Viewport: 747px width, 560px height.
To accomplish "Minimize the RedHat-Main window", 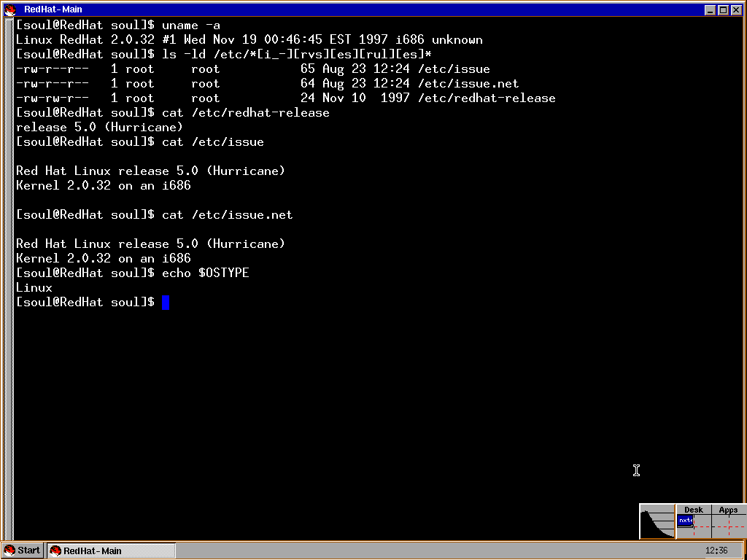I will pyautogui.click(x=710, y=10).
